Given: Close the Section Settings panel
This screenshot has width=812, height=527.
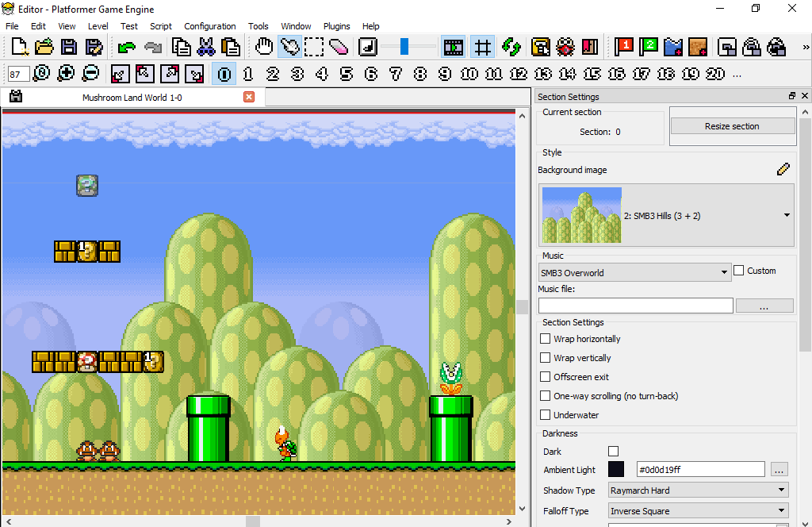Looking at the screenshot, I should (x=805, y=96).
